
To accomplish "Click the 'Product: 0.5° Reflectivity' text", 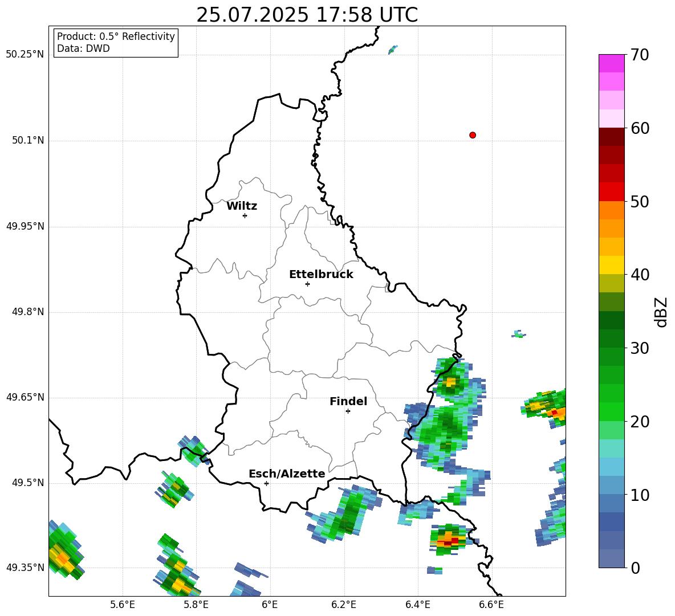I will click(x=116, y=36).
